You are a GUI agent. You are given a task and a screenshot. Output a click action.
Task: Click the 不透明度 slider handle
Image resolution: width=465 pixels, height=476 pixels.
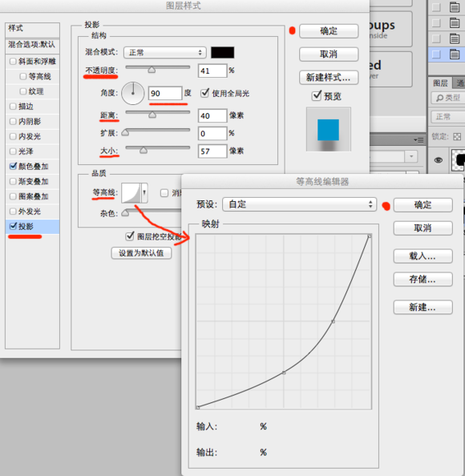(152, 71)
